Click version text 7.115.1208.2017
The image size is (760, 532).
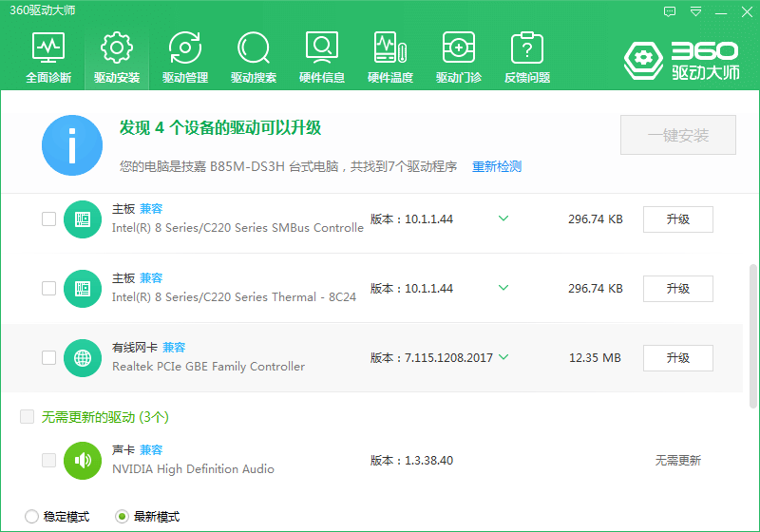pyautogui.click(x=448, y=358)
